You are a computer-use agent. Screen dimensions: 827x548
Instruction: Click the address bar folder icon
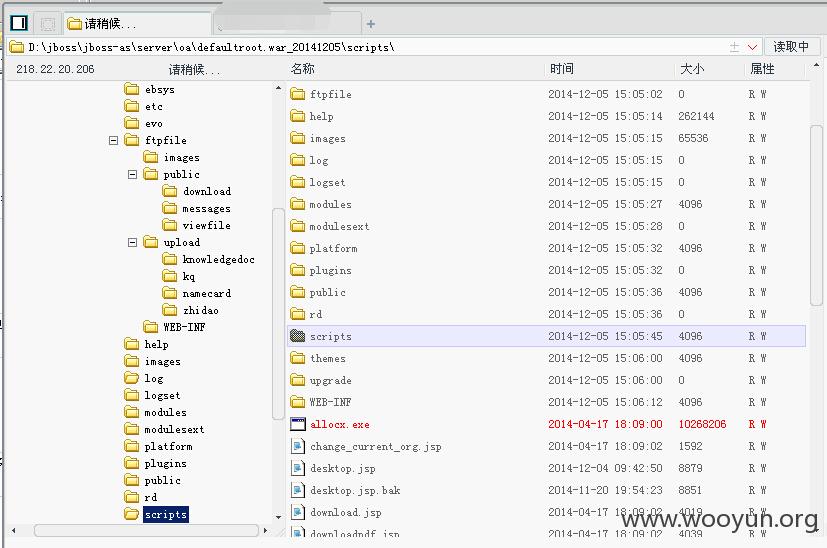tap(17, 47)
